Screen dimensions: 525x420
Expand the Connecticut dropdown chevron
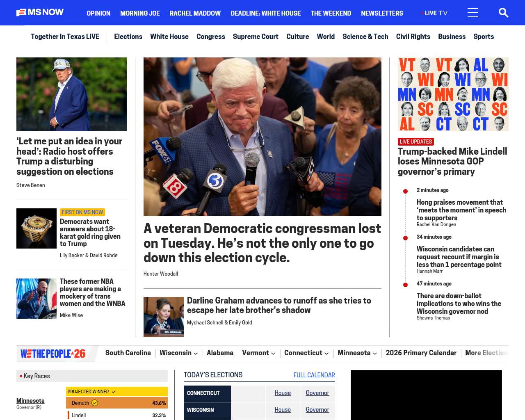[x=326, y=353]
